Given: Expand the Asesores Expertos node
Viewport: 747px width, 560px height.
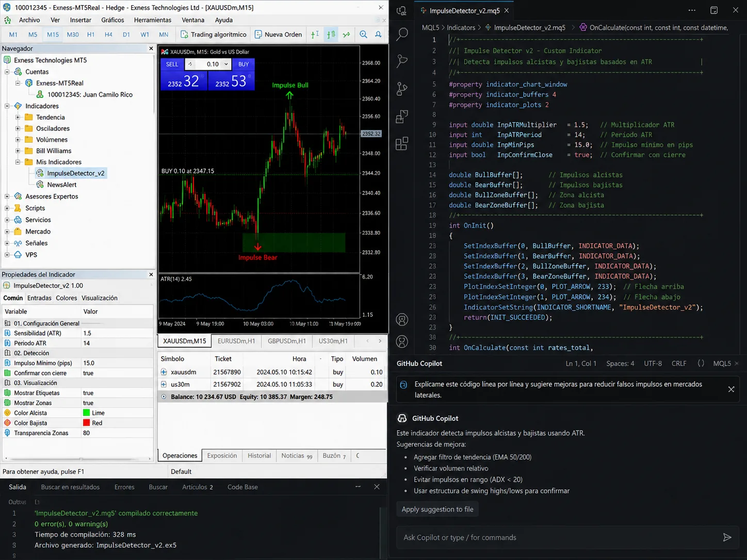Looking at the screenshot, I should (7, 196).
